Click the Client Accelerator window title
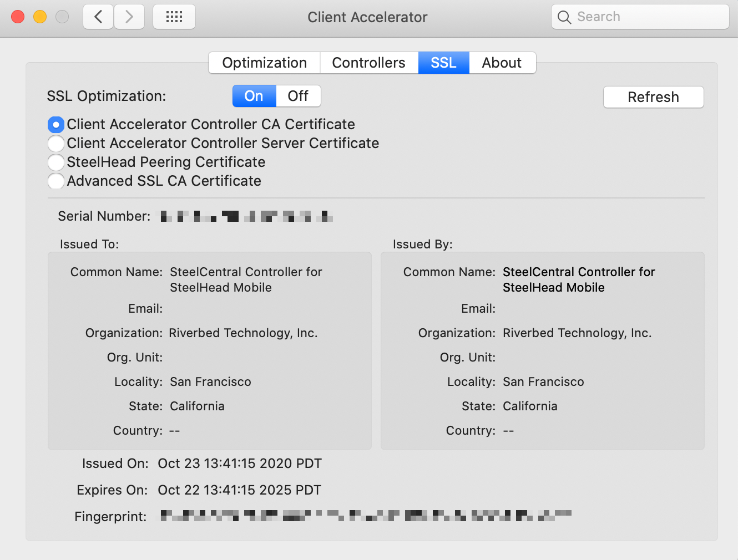The image size is (738, 560). (x=367, y=17)
